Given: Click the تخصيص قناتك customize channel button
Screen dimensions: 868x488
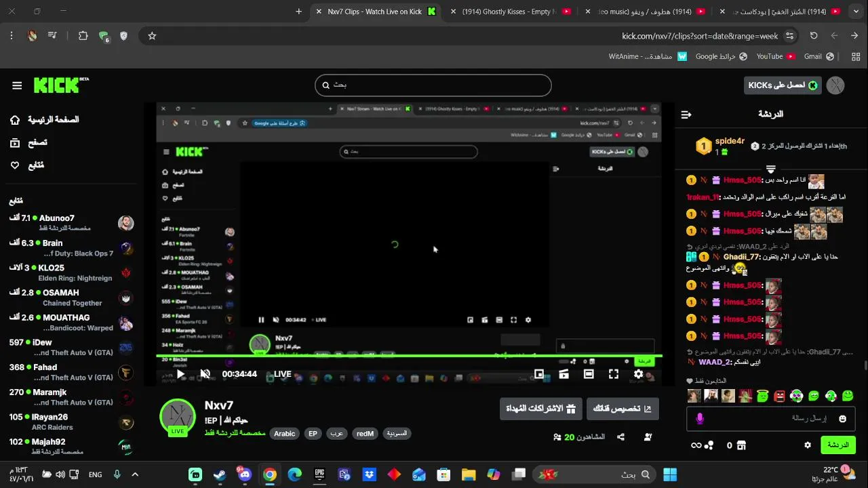Looking at the screenshot, I should [622, 409].
